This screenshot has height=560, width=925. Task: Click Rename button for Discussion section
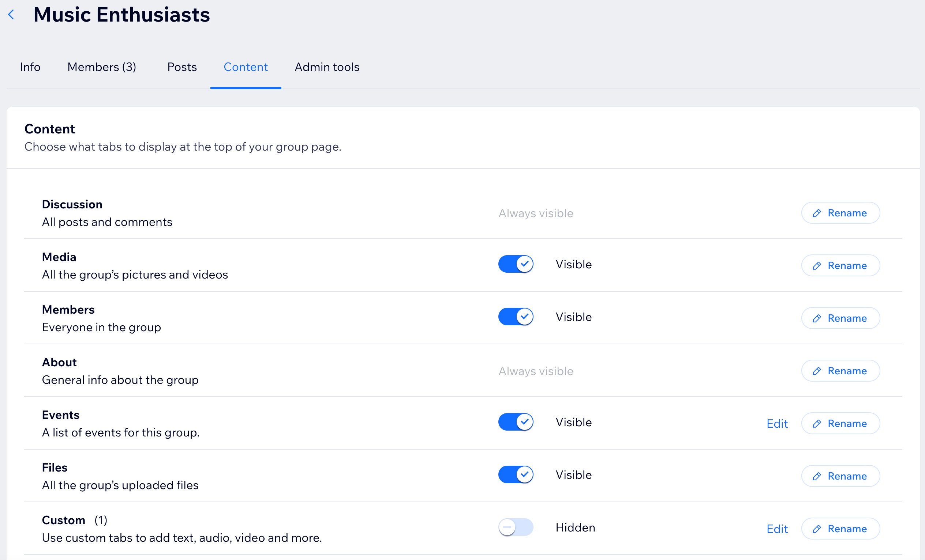[x=840, y=213]
